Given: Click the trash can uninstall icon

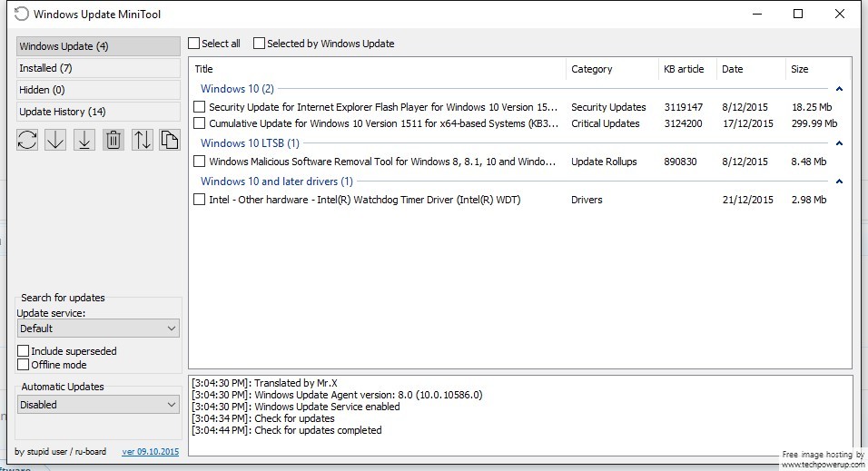Looking at the screenshot, I should 113,140.
